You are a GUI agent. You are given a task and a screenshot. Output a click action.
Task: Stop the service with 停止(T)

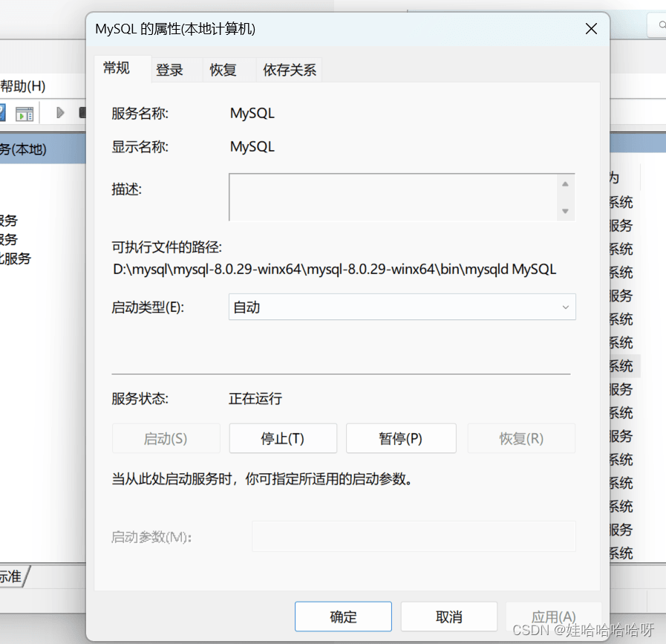pos(283,438)
